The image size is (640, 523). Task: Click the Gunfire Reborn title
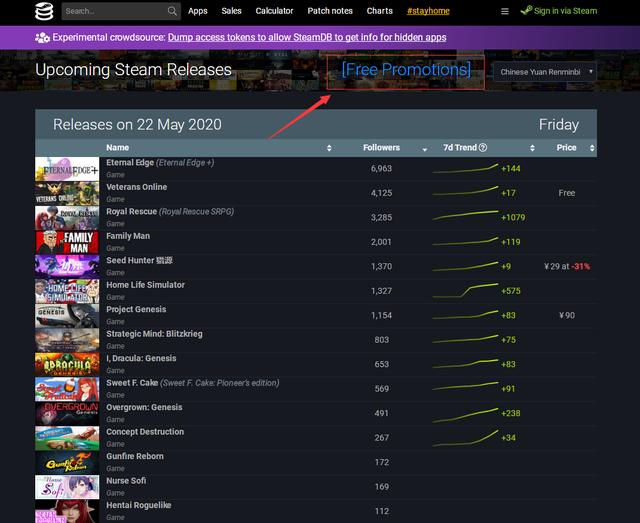pos(135,456)
